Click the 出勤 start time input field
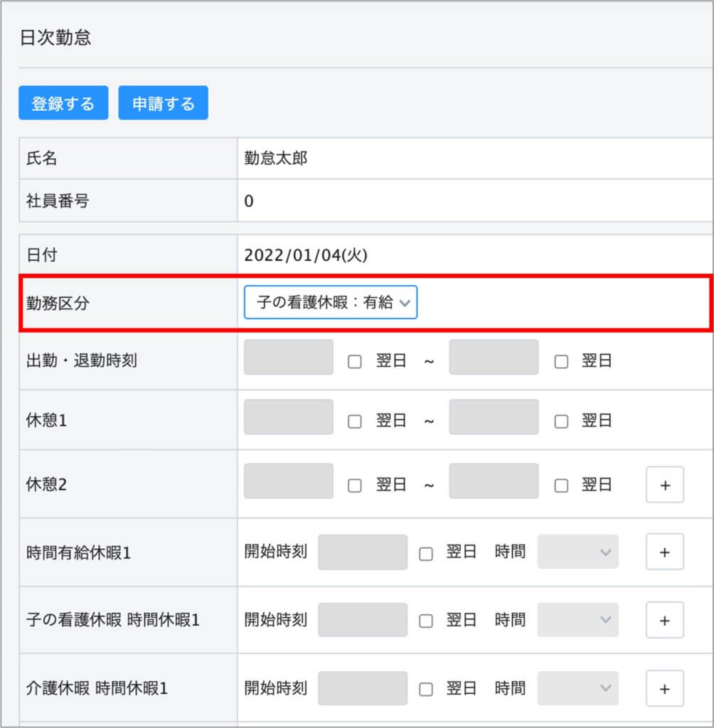 289,357
